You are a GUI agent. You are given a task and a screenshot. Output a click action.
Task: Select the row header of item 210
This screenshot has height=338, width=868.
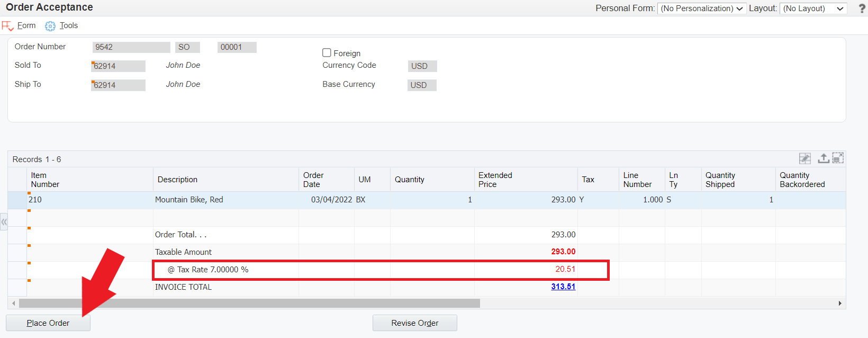17,200
